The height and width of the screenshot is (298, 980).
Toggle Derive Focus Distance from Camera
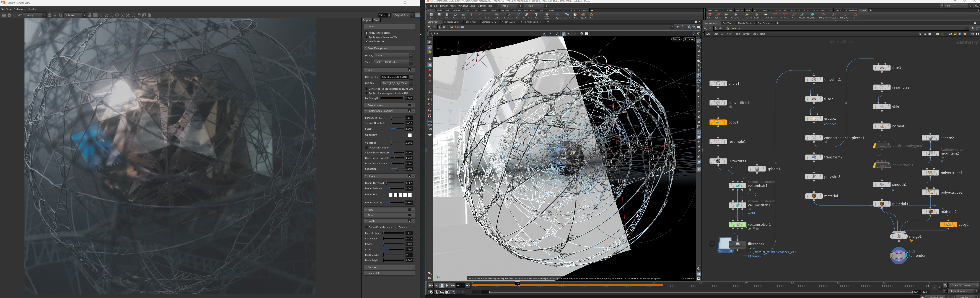tap(367, 227)
